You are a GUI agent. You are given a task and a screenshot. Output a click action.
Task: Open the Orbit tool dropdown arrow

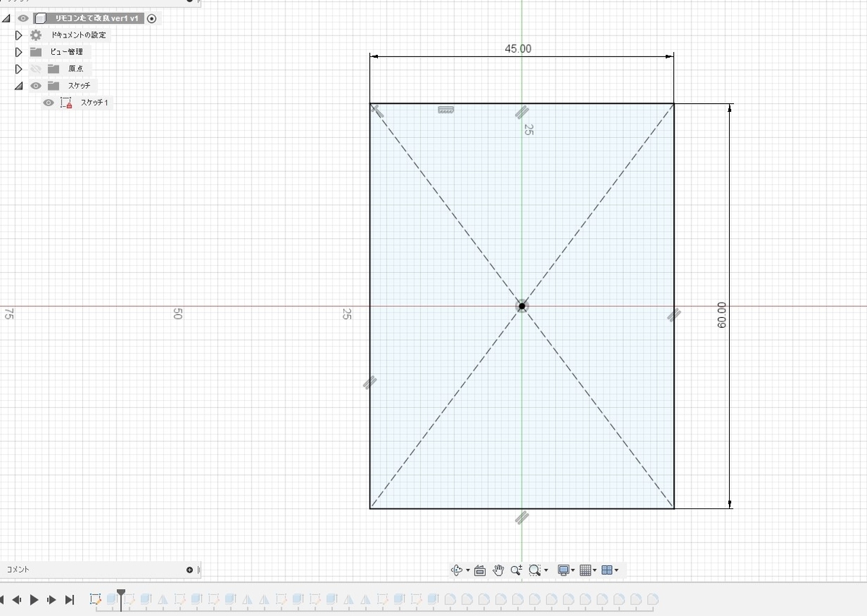[x=467, y=571]
